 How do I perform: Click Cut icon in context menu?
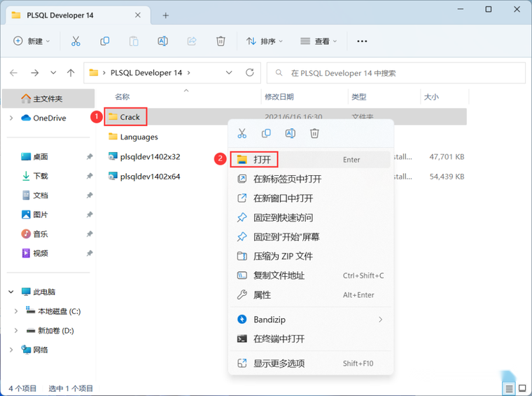click(x=242, y=133)
